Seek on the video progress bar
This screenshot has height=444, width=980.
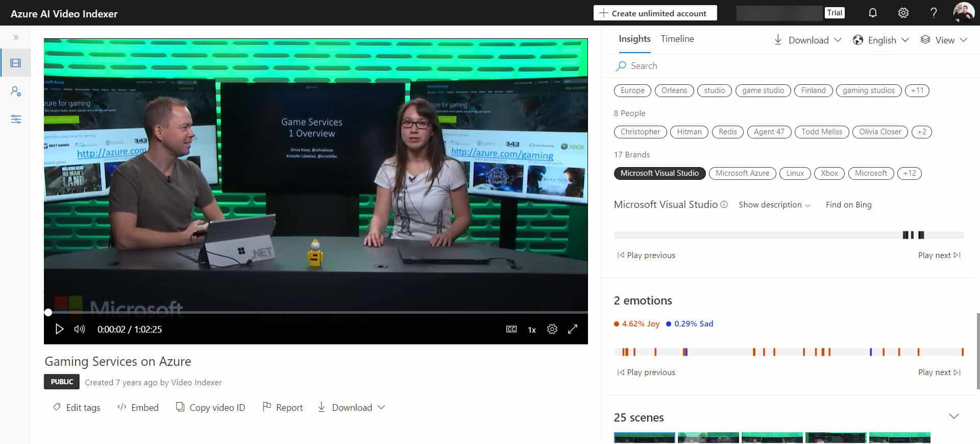(x=316, y=312)
